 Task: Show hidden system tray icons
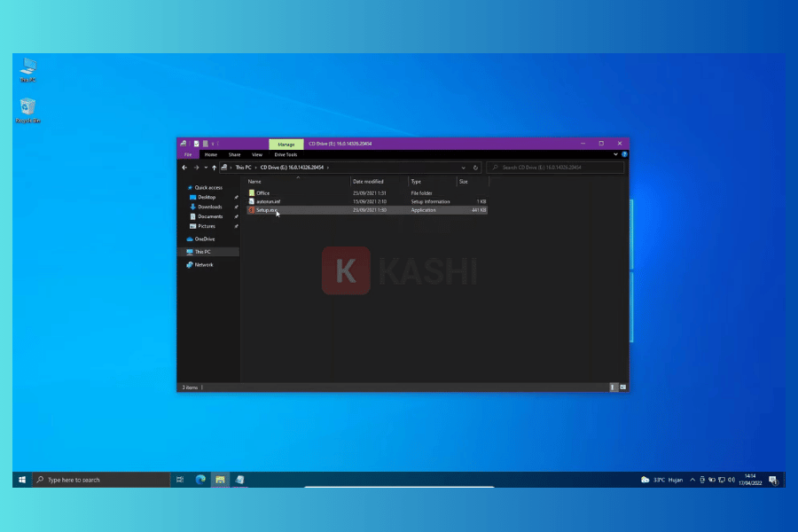692,480
